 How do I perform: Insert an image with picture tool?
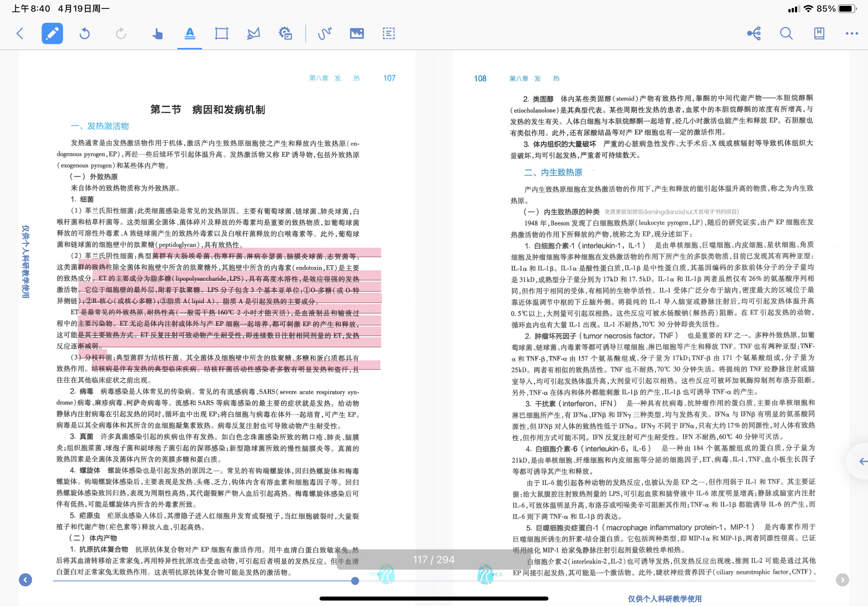tap(357, 33)
